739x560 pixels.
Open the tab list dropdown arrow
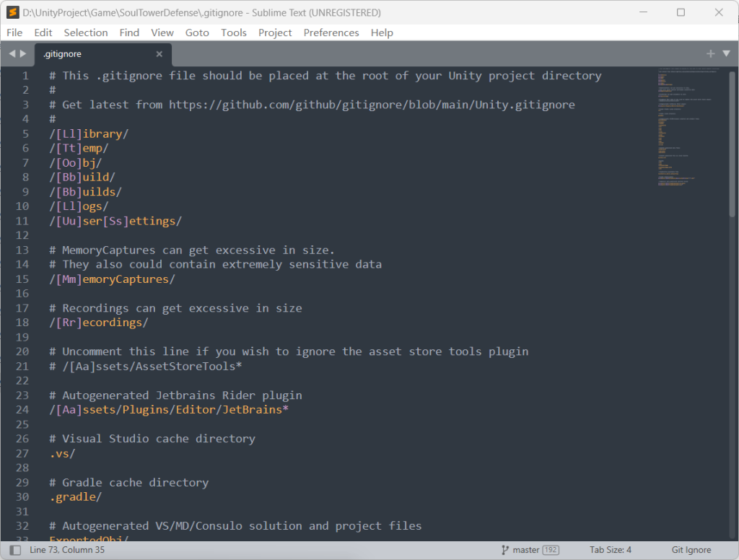pos(725,53)
